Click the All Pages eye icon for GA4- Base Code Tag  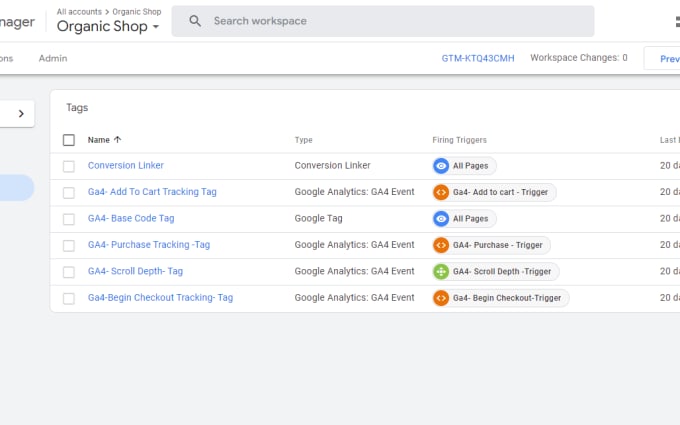point(441,219)
